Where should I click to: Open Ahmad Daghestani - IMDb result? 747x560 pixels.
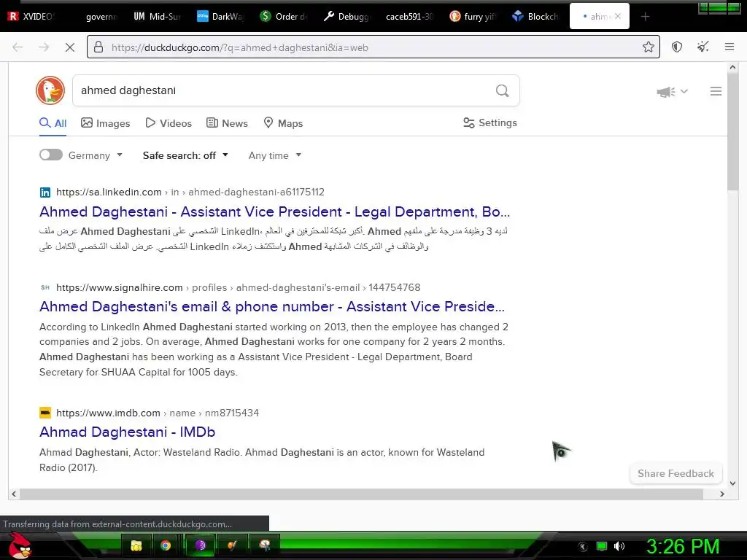click(x=127, y=432)
